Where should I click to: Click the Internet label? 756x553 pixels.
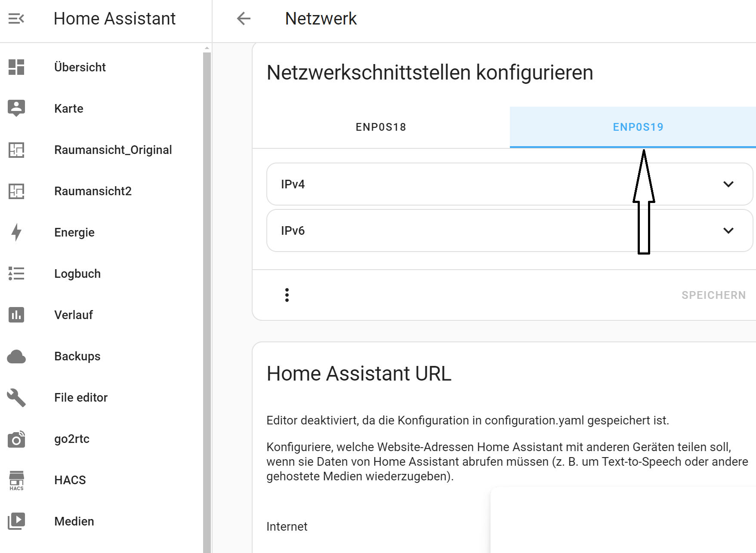click(x=287, y=526)
